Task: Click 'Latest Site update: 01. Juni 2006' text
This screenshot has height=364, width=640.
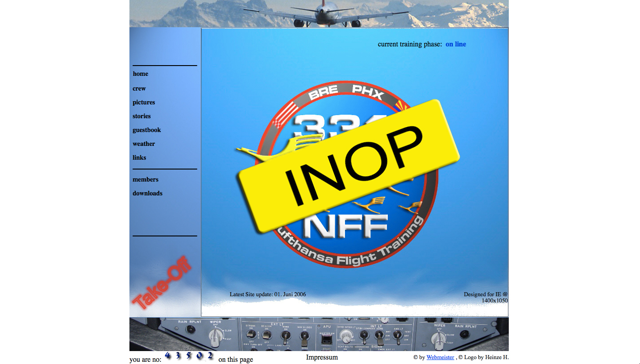Action: [268, 294]
